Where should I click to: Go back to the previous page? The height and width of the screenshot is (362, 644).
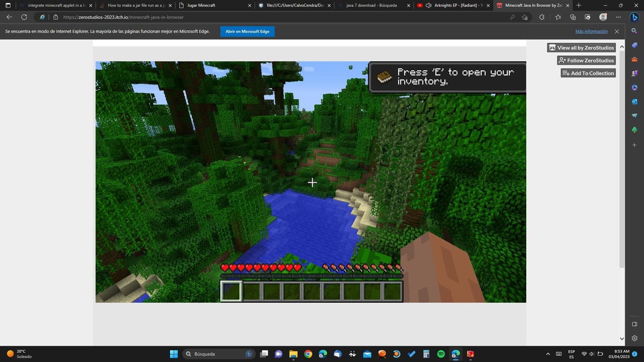pyautogui.click(x=9, y=17)
